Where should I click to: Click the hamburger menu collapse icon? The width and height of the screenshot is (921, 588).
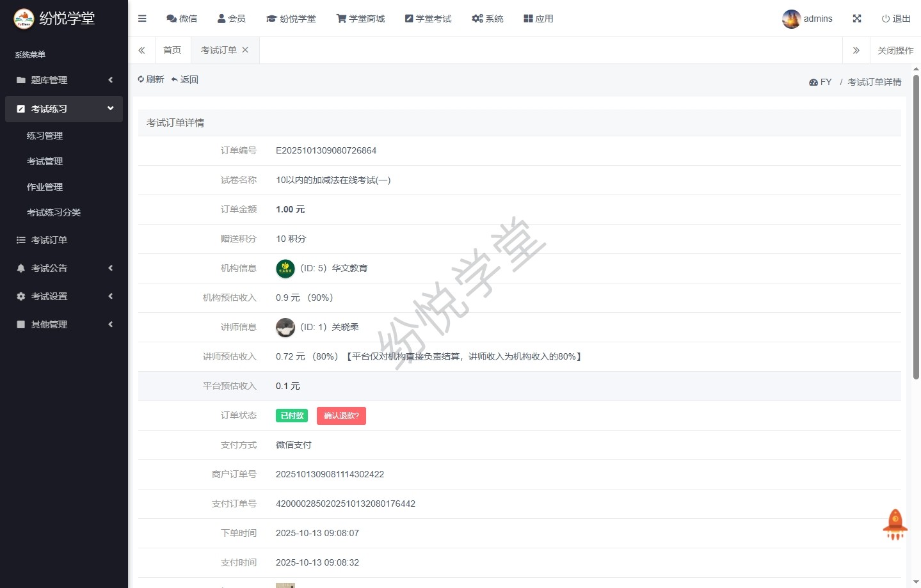(x=142, y=19)
